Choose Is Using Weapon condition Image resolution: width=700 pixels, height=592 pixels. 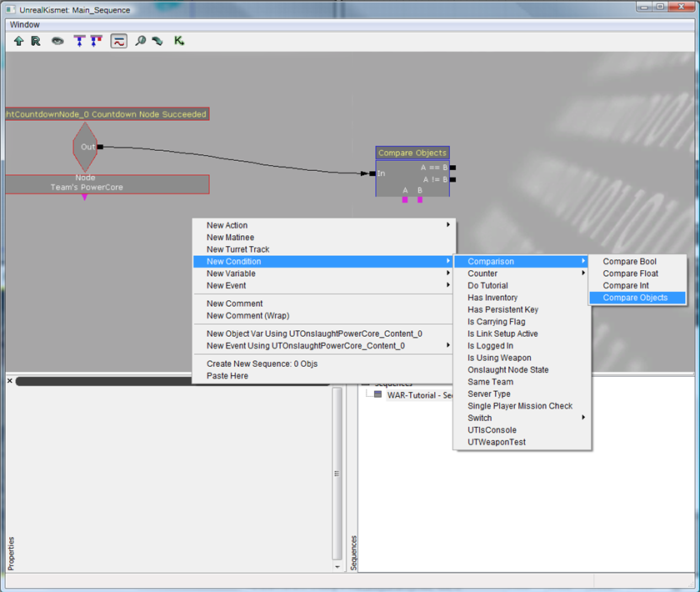coord(522,358)
